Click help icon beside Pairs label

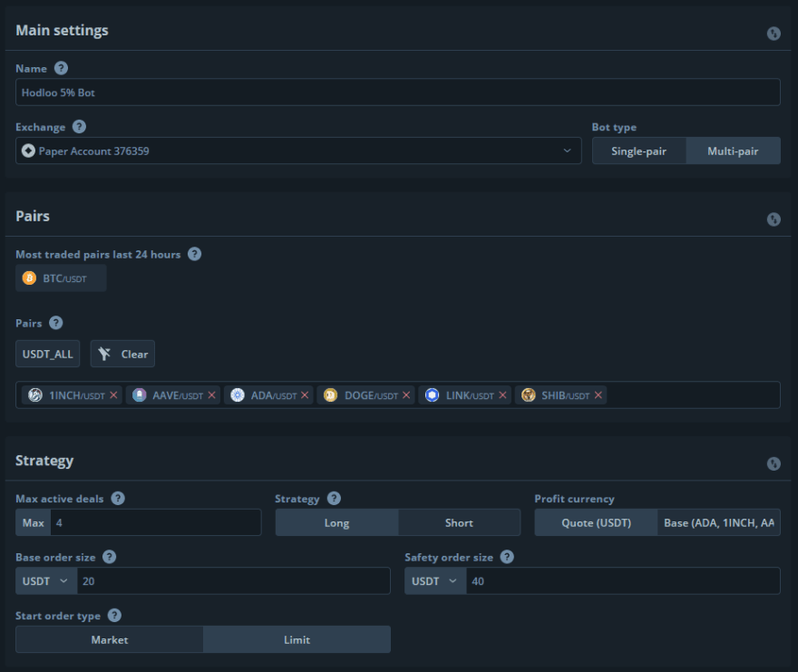[56, 323]
